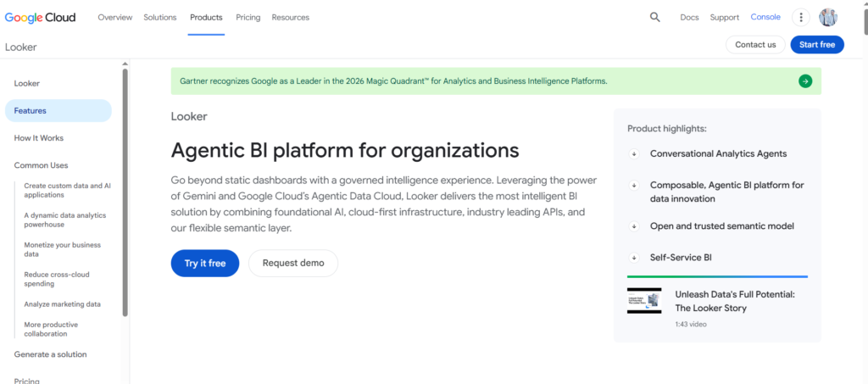
Task: Expand Self-Service BI arrow icon
Action: click(x=634, y=258)
